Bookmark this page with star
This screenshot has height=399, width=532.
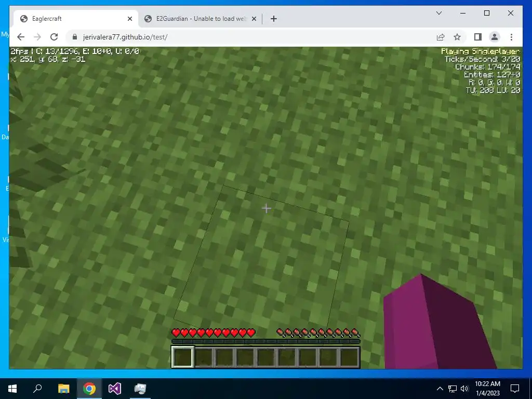point(457,37)
